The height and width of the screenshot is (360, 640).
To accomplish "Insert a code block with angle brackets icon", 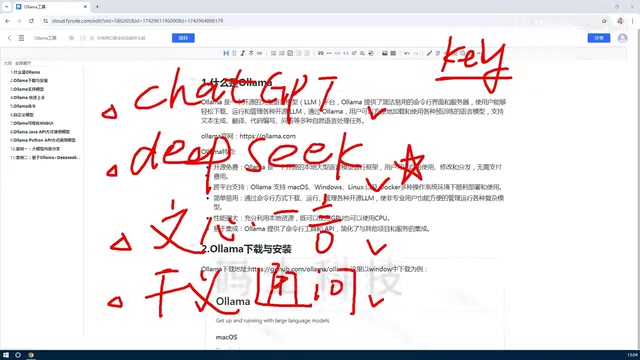I will tap(346, 53).
